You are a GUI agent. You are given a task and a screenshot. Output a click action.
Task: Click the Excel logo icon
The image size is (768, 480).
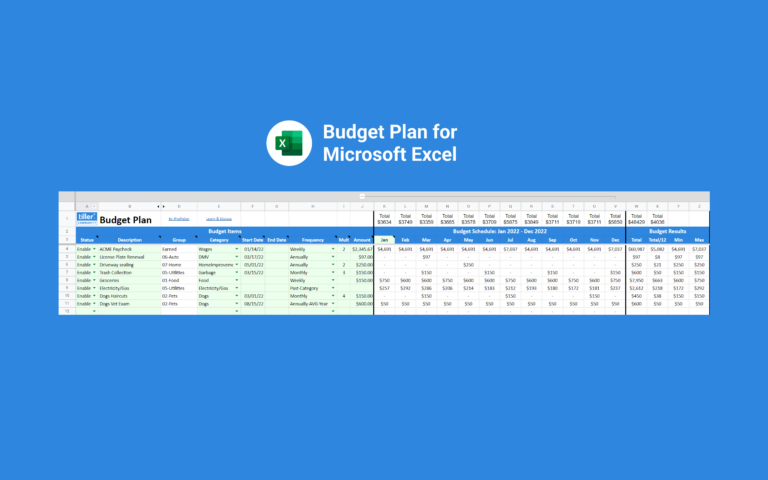pos(289,143)
